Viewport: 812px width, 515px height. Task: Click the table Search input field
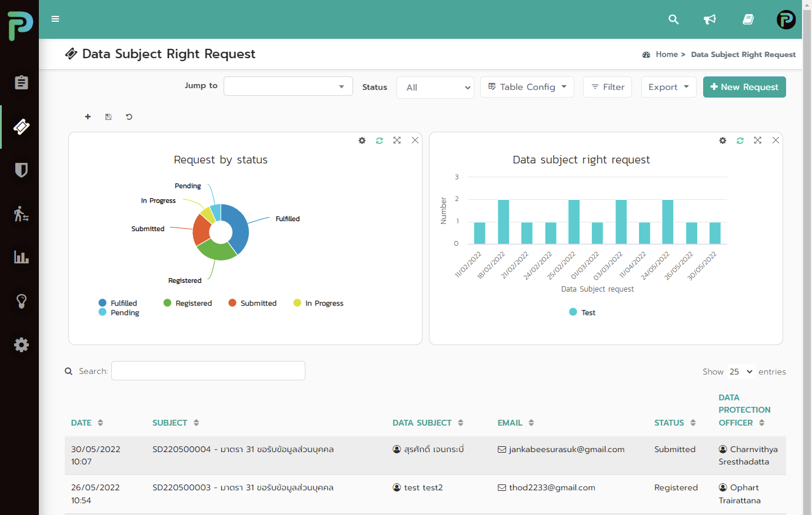click(208, 371)
